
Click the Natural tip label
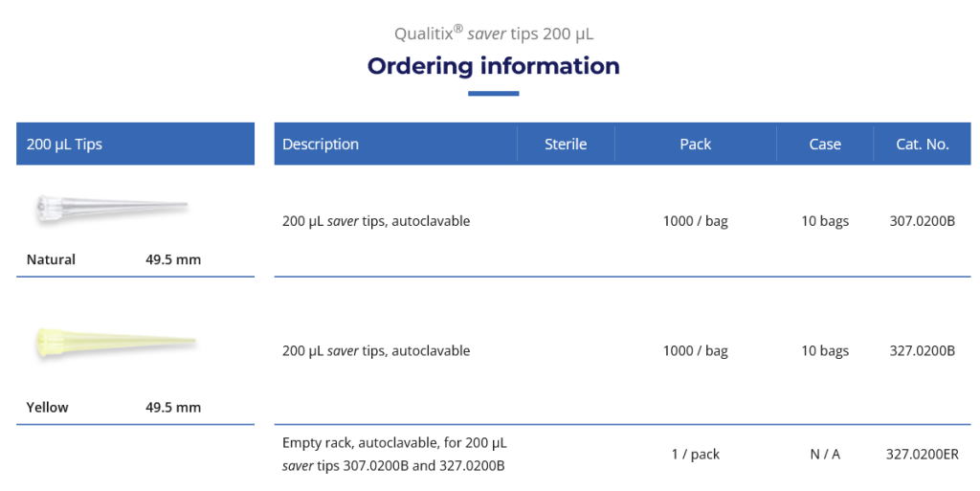(52, 259)
